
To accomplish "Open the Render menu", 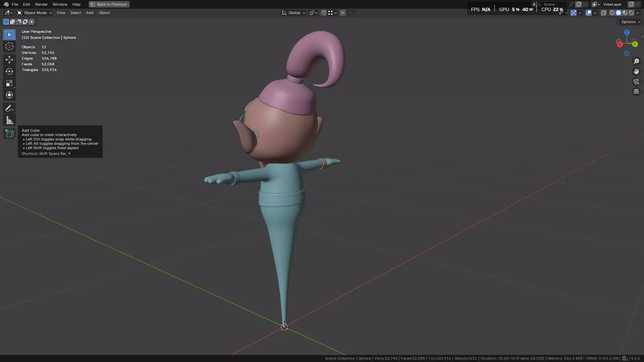I will [41, 4].
